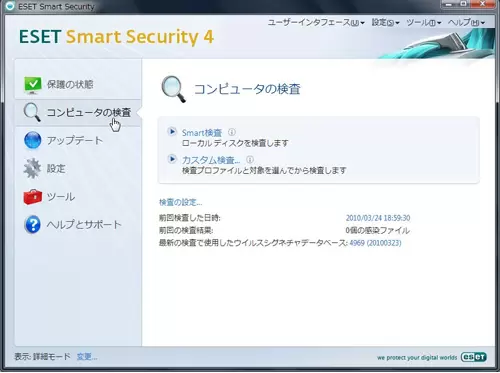Click the gear settings icon in the sidebar
500x373 pixels.
tap(32, 168)
